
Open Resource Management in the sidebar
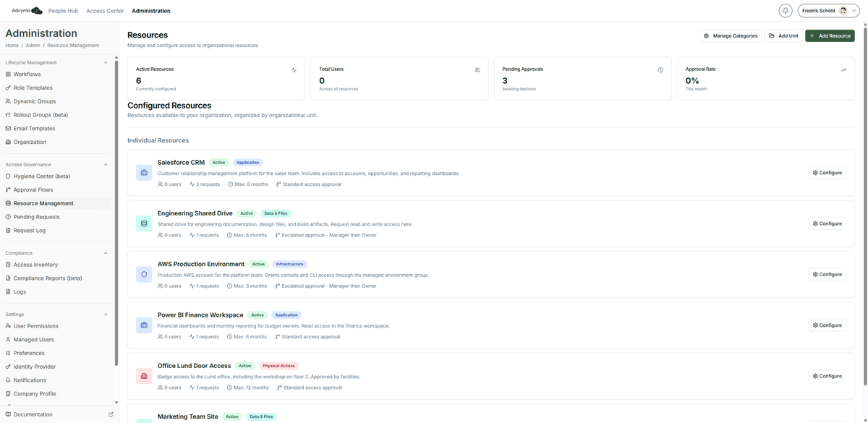click(x=58, y=203)
